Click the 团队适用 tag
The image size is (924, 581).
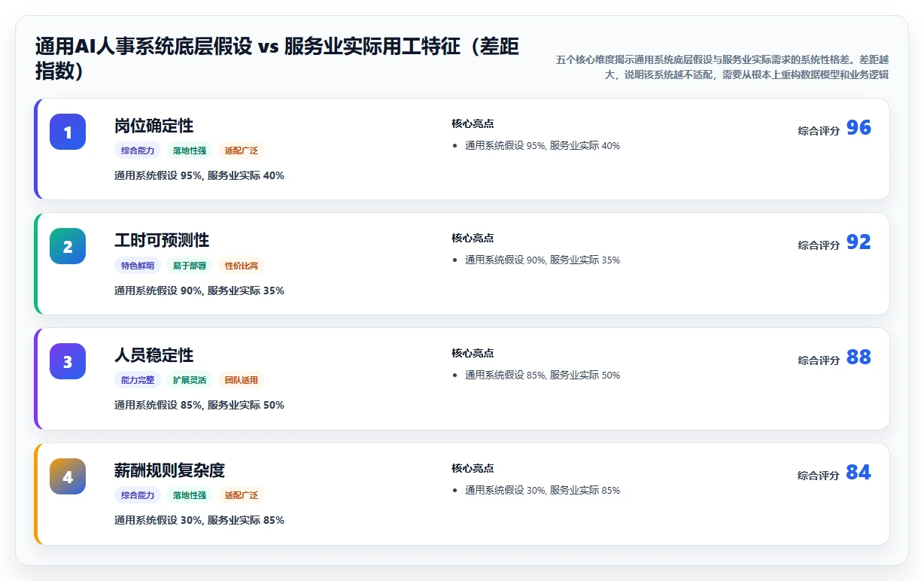pyautogui.click(x=242, y=380)
